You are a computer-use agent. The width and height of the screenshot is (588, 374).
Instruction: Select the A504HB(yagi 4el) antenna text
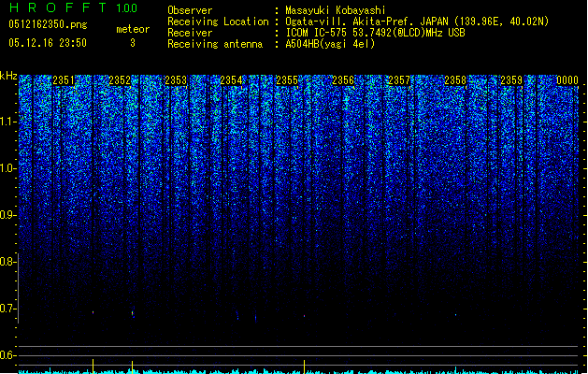click(x=330, y=44)
